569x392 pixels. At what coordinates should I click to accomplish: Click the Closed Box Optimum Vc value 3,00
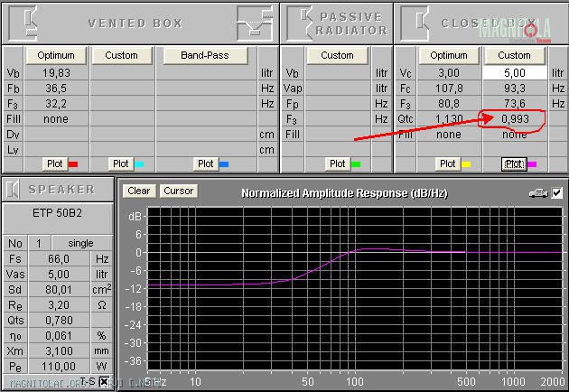click(x=449, y=73)
